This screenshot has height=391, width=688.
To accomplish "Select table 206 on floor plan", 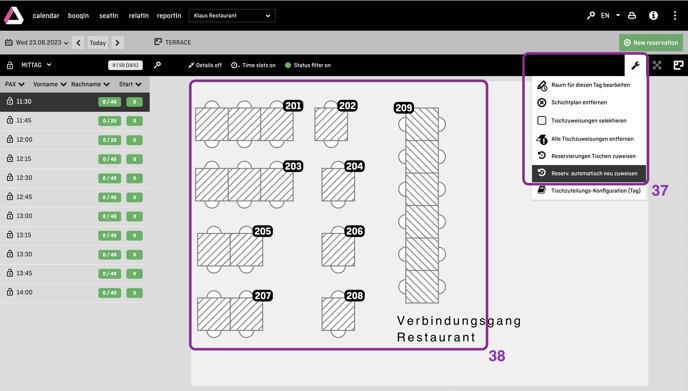I will (x=338, y=250).
